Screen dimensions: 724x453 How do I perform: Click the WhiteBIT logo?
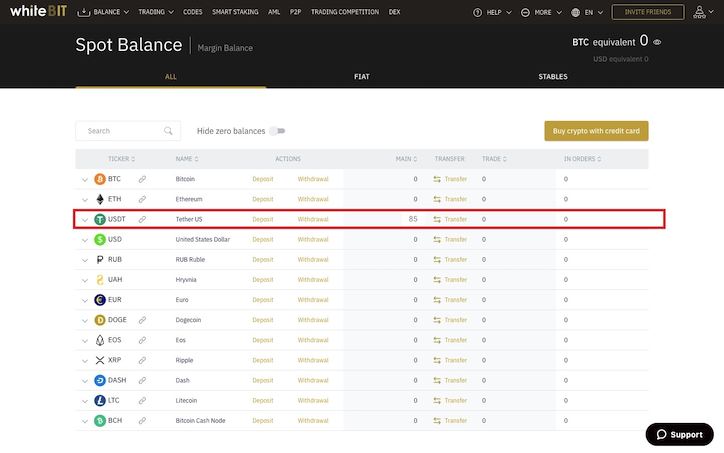[38, 11]
